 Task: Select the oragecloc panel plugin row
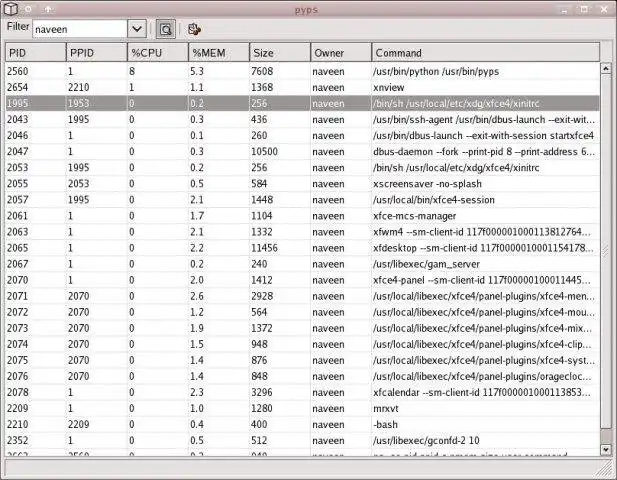(x=302, y=377)
